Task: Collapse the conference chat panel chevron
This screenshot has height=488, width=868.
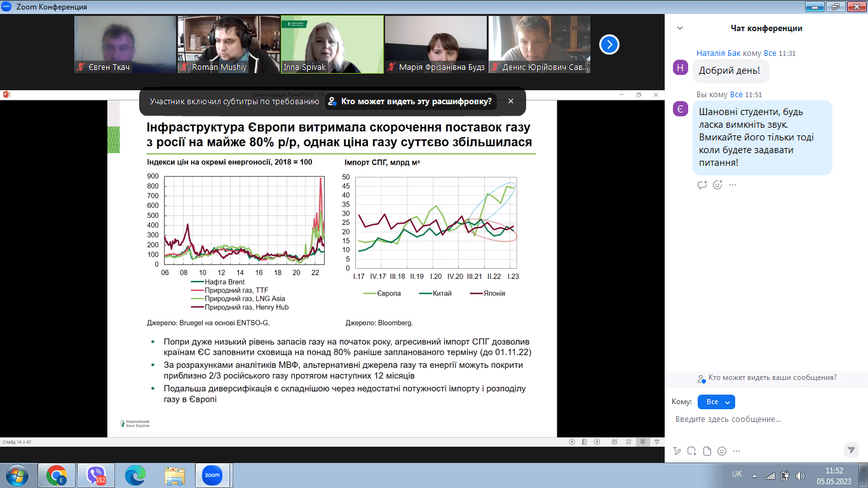Action: [x=680, y=29]
